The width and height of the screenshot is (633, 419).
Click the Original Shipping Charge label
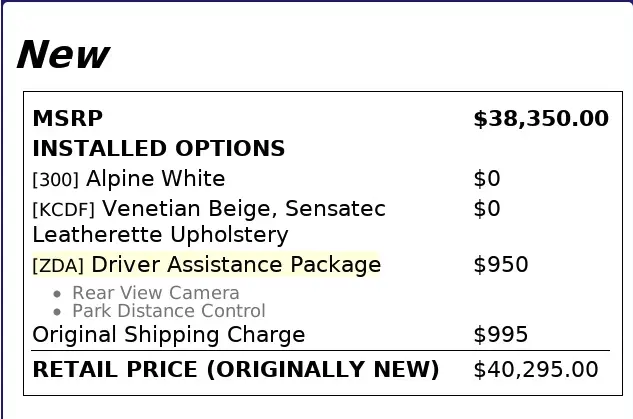pos(168,335)
